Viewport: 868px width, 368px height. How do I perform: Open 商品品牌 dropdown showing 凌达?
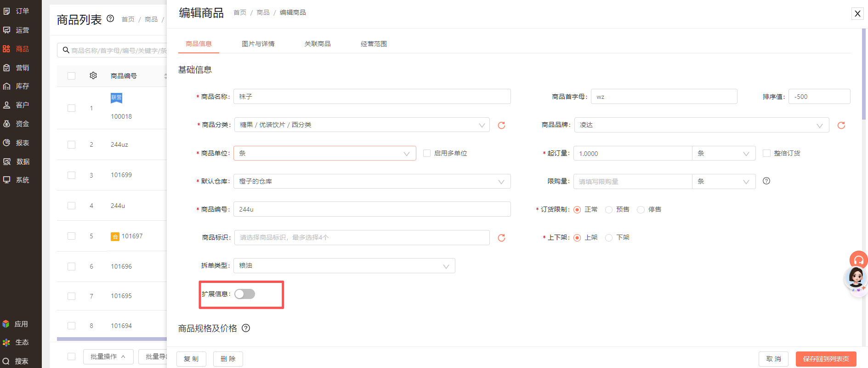pos(702,125)
